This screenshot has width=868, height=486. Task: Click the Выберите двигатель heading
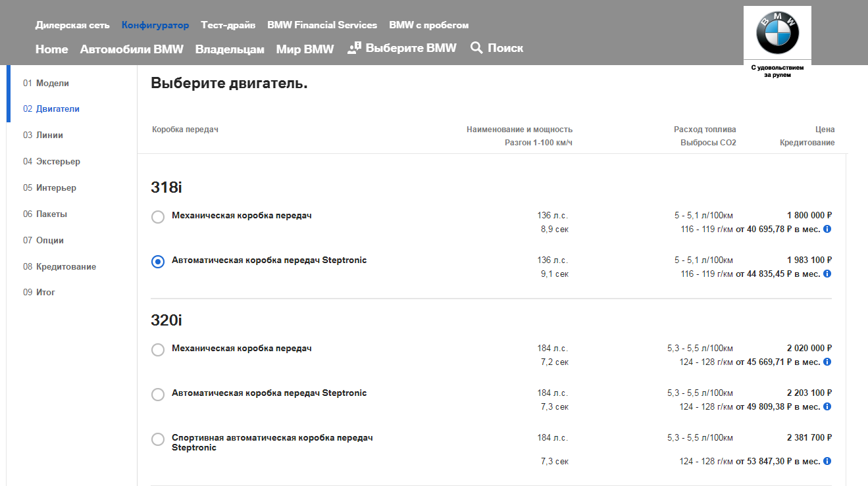click(229, 84)
